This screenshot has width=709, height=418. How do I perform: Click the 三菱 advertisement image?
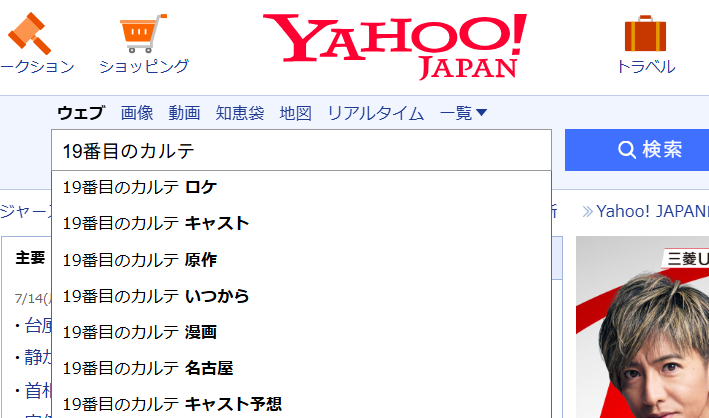click(642, 327)
